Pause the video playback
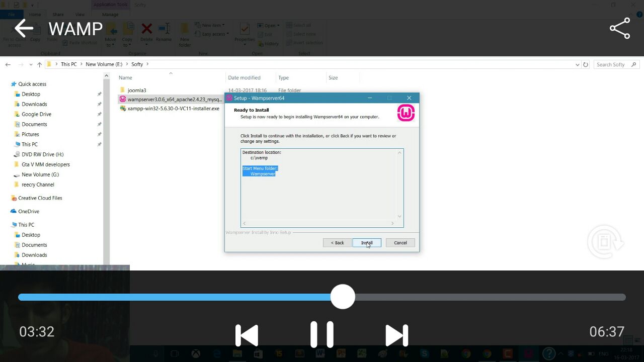The width and height of the screenshot is (644, 362). point(322,334)
